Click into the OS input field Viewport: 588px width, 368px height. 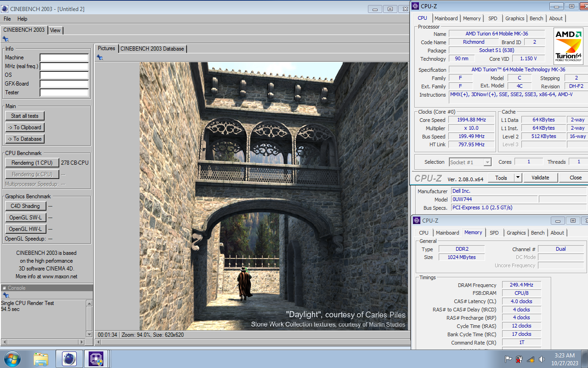(x=64, y=75)
